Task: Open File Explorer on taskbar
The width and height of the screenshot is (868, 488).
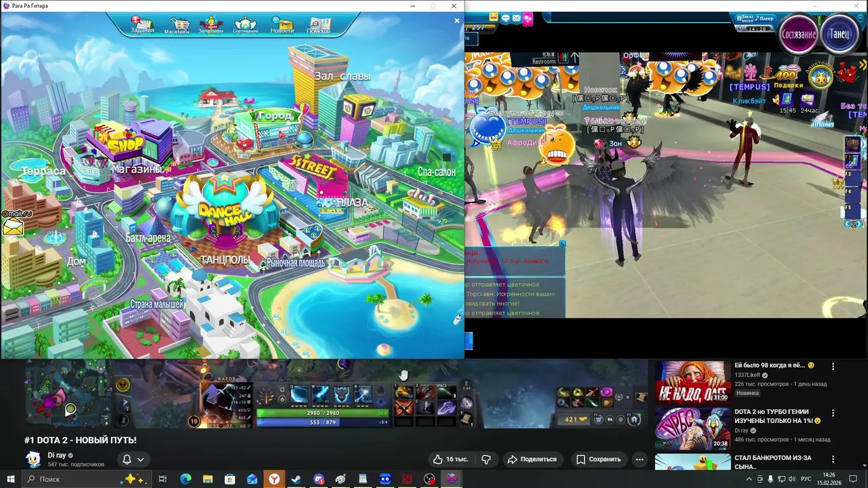Action: (x=208, y=479)
